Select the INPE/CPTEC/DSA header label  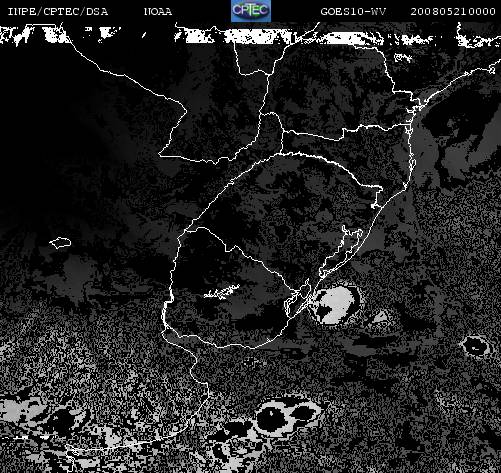(58, 12)
